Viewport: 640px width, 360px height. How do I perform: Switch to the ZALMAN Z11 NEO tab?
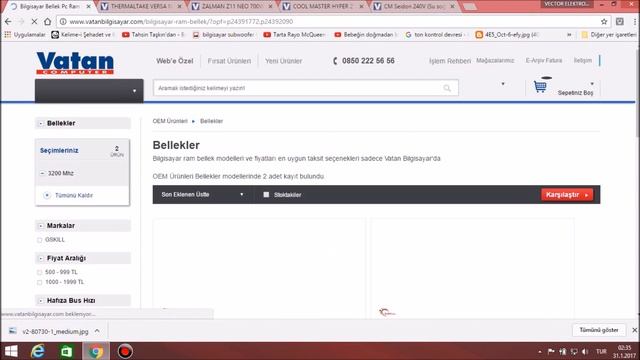click(x=231, y=7)
